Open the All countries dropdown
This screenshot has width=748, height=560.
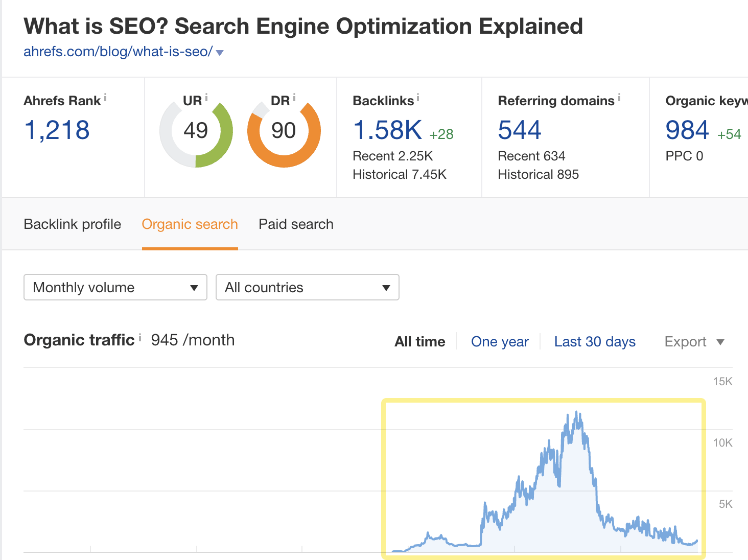tap(307, 287)
